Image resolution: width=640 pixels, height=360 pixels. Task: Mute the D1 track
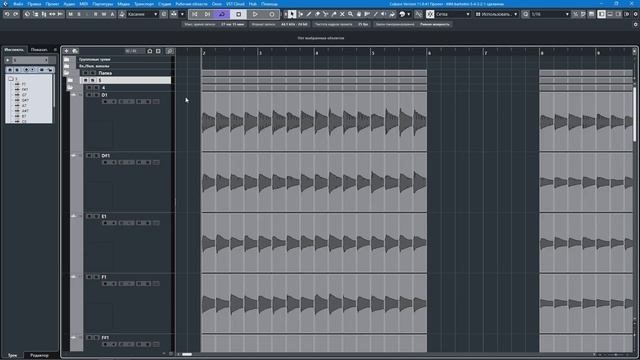pyautogui.click(x=89, y=95)
